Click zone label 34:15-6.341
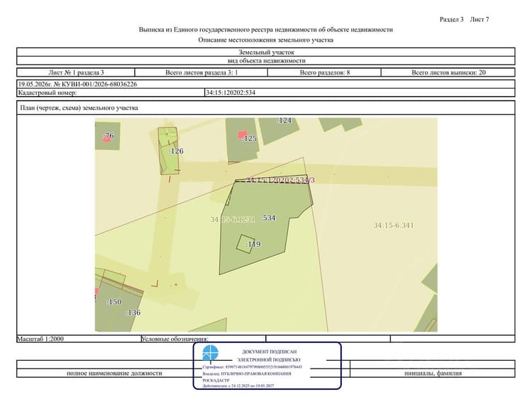The width and height of the screenshot is (532, 411). (394, 225)
